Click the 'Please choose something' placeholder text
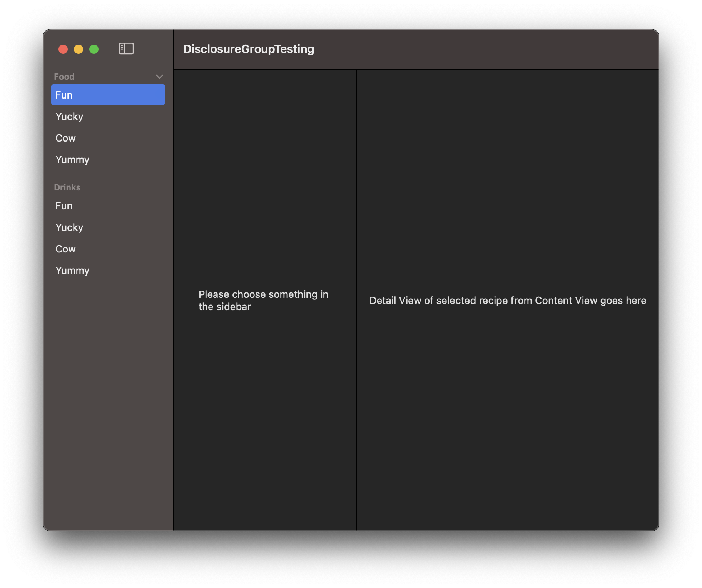 click(x=263, y=301)
